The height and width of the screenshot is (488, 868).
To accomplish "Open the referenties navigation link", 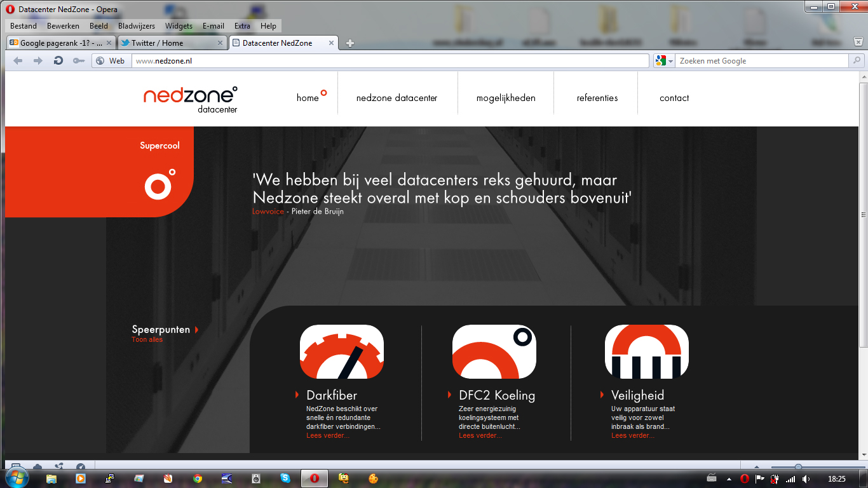I will pyautogui.click(x=597, y=98).
